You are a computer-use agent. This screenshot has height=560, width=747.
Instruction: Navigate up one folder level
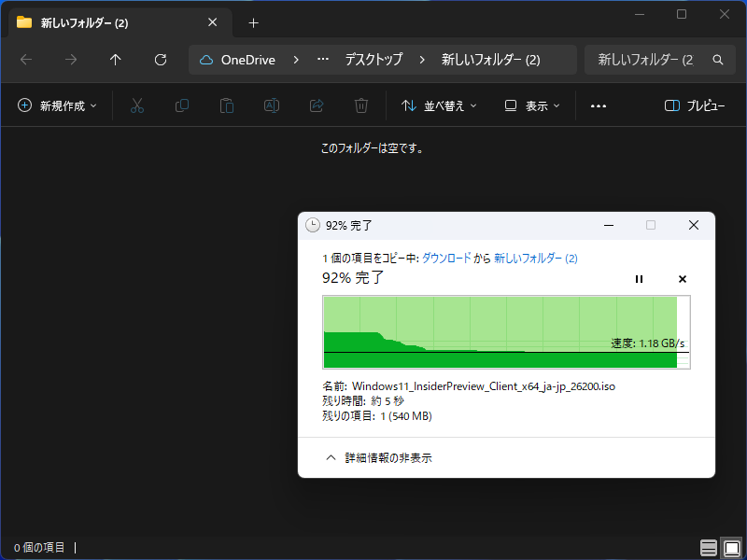[x=115, y=60]
